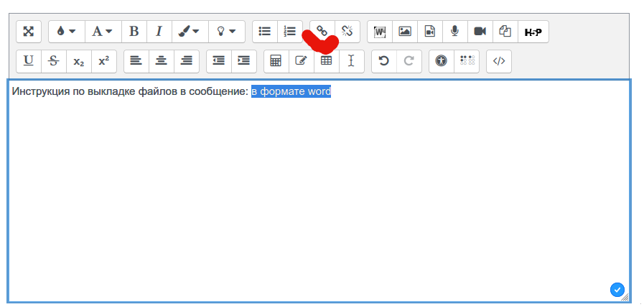Switch to HTML source code view
This screenshot has height=307, width=644.
click(x=498, y=61)
